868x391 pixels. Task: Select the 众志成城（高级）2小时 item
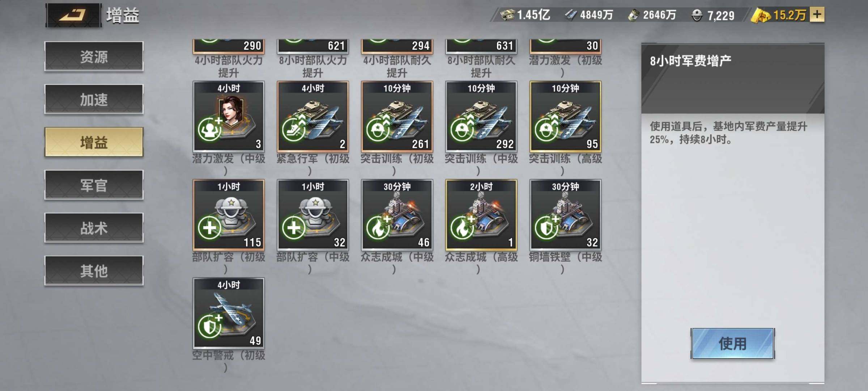tap(481, 215)
